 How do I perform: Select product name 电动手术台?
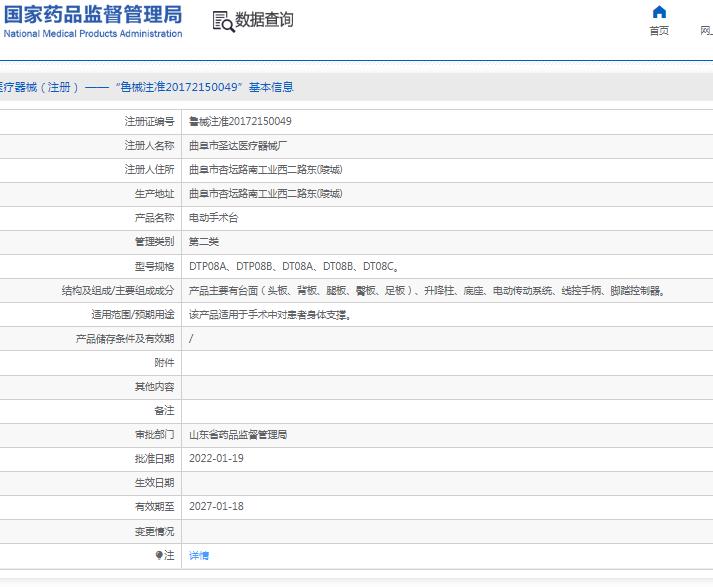[213, 218]
